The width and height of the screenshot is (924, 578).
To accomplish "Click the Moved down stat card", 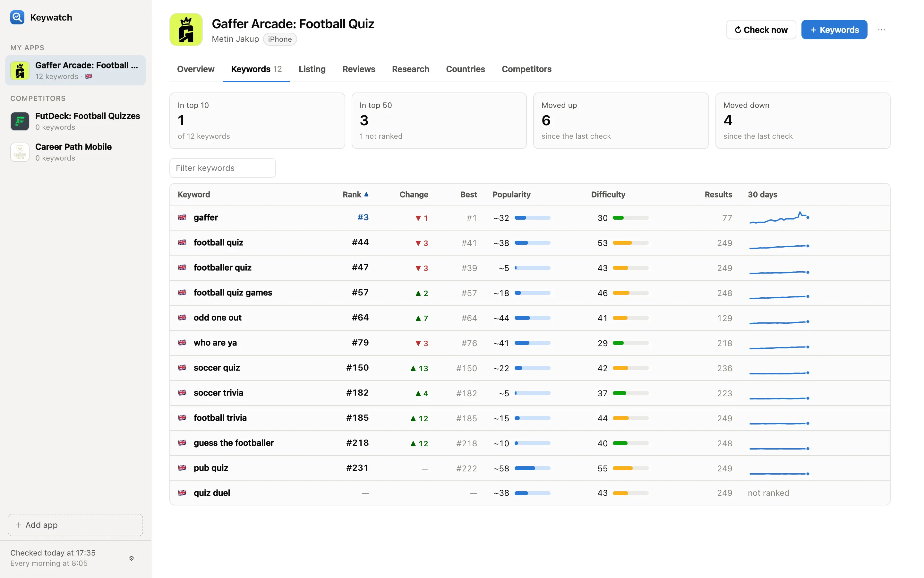I will point(803,121).
